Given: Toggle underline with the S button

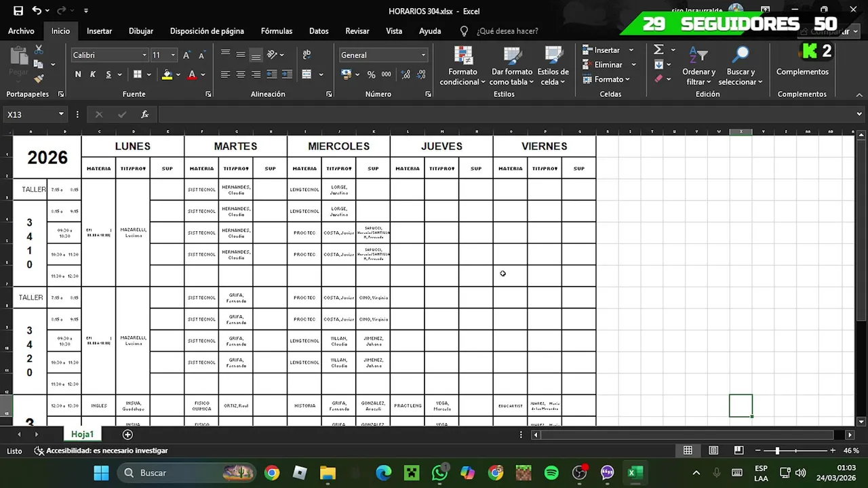Looking at the screenshot, I should pyautogui.click(x=108, y=75).
